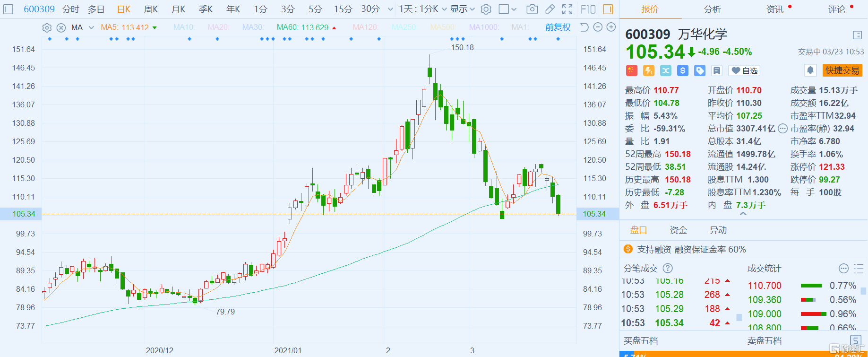Click the 分笔成交 list scrollbar thumb
This screenshot has width=868, height=357.
click(x=739, y=317)
